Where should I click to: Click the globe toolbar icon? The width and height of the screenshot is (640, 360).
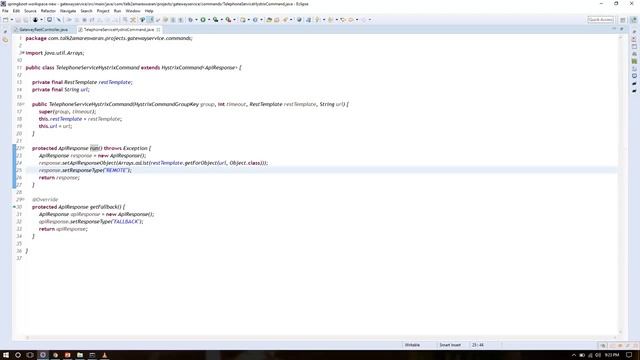(x=299, y=20)
